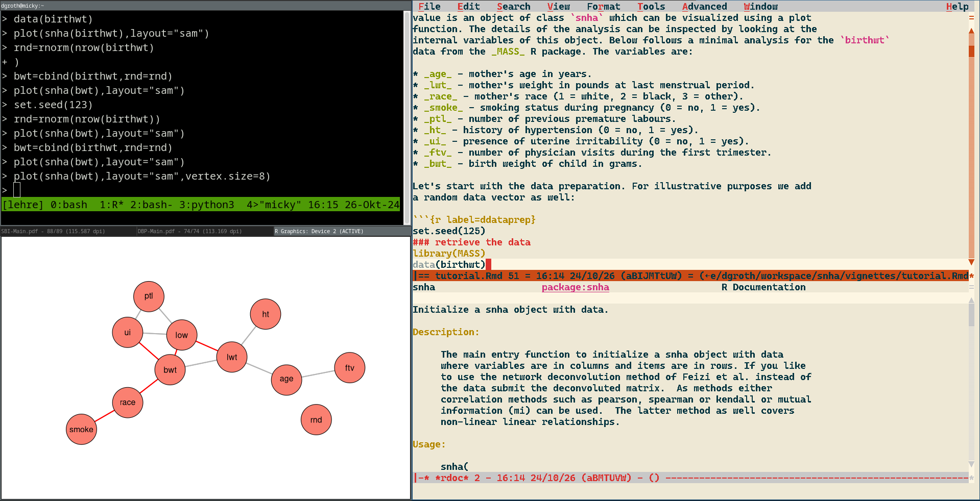The width and height of the screenshot is (980, 501).
Task: Select tmux window 2:bash- in status bar
Action: click(152, 205)
